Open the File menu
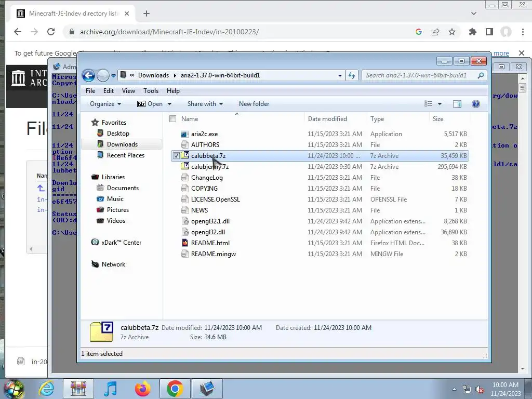This screenshot has width=532, height=399. 90,91
